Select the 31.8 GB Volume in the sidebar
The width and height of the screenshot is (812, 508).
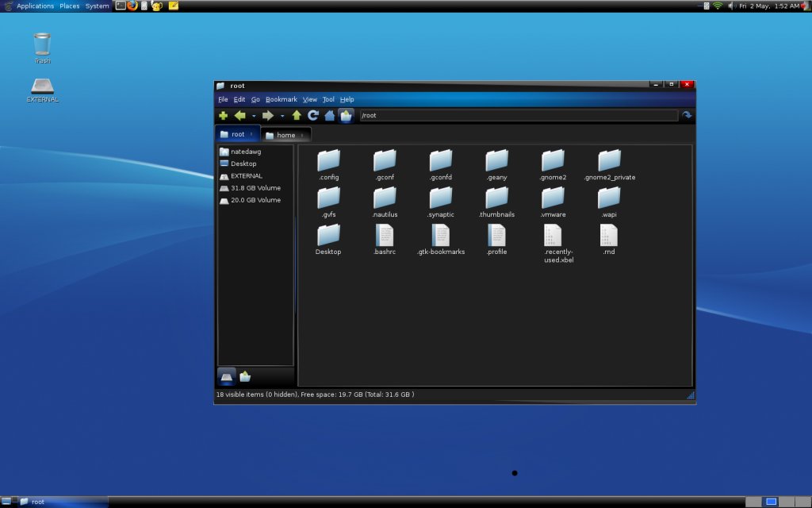pos(255,188)
